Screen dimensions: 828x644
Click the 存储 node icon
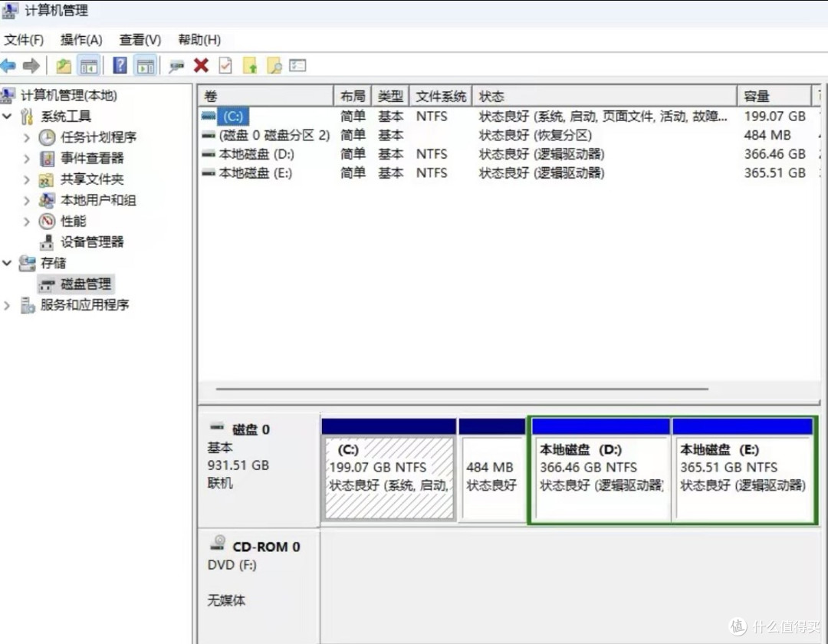click(x=27, y=263)
